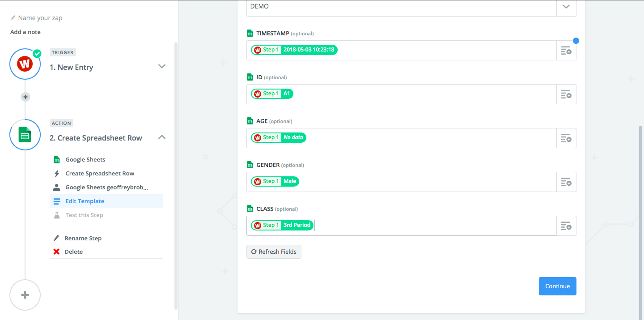The width and height of the screenshot is (644, 320).
Task: Click the Google Sheets action step icon
Action: 25,135
